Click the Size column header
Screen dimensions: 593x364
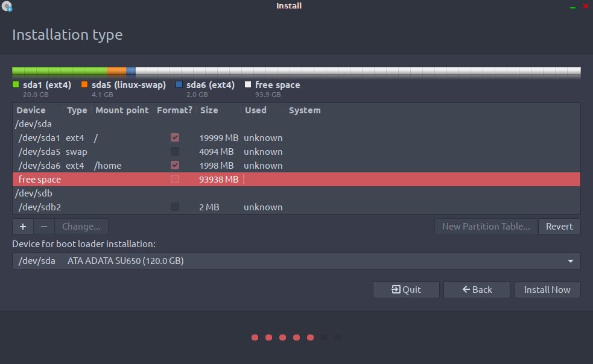tap(209, 110)
